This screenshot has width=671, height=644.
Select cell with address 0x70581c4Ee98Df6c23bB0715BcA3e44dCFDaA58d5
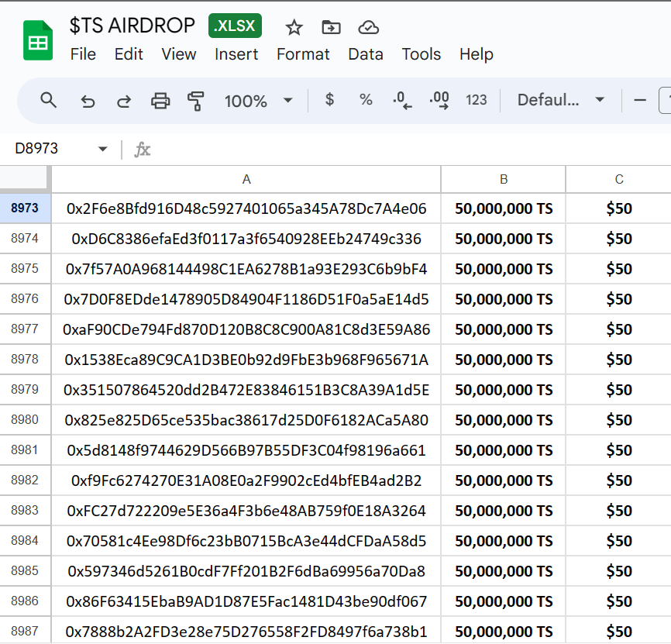coord(246,541)
